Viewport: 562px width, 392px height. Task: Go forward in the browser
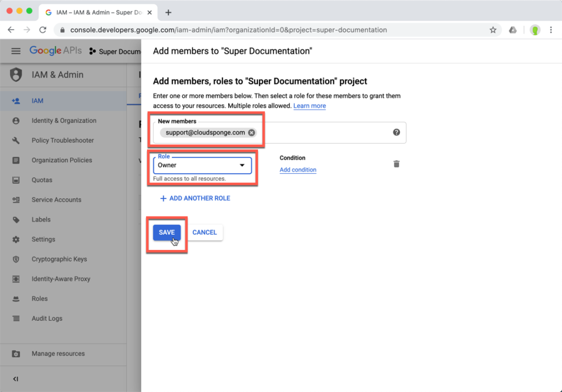(x=27, y=30)
